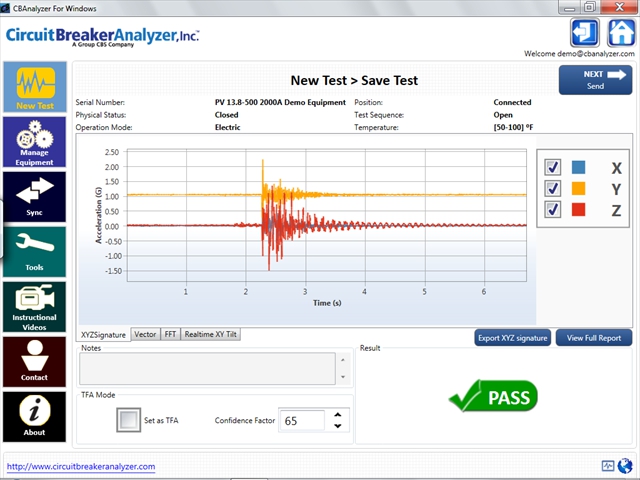640x480 pixels.
Task: Click the globe icon in status bar
Action: [x=625, y=465]
